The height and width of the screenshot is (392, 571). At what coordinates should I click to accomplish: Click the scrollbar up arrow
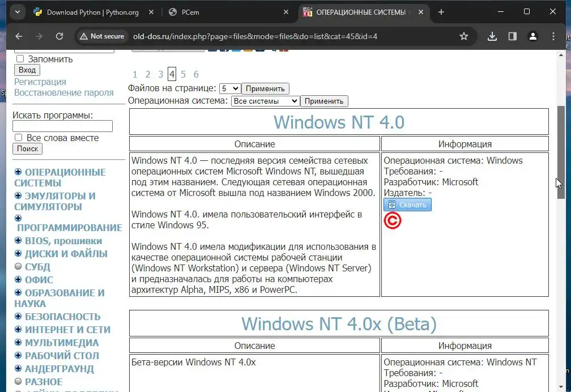tap(561, 55)
